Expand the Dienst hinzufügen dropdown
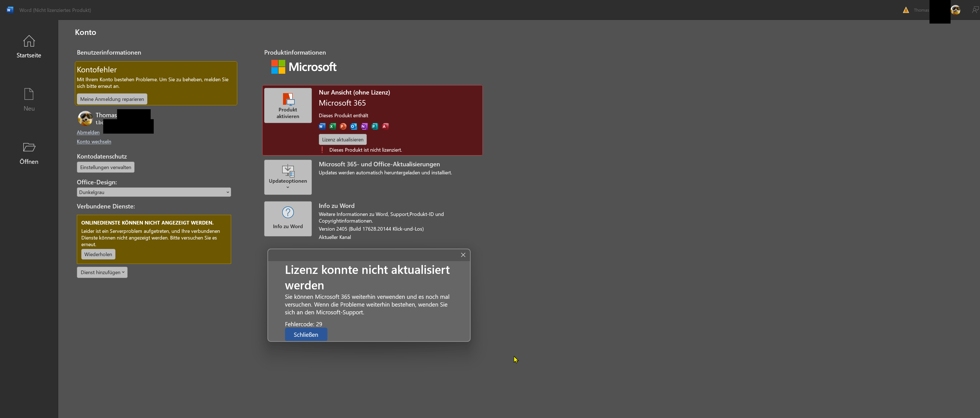 (x=102, y=272)
